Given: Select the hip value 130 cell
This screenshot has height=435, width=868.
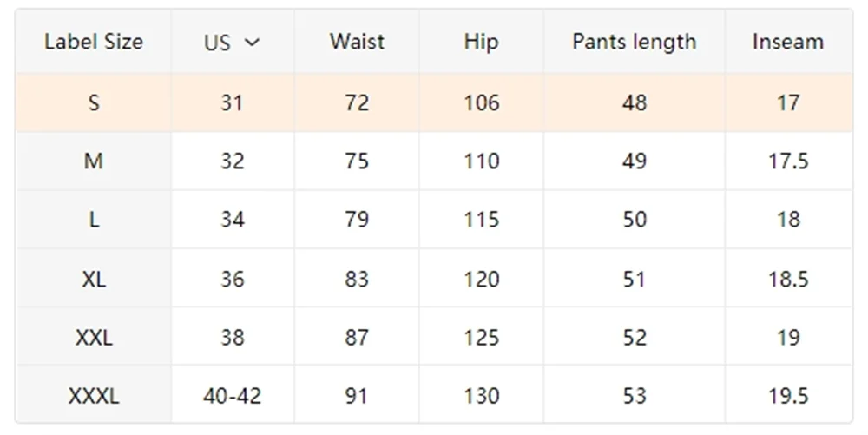Looking at the screenshot, I should click(481, 396).
